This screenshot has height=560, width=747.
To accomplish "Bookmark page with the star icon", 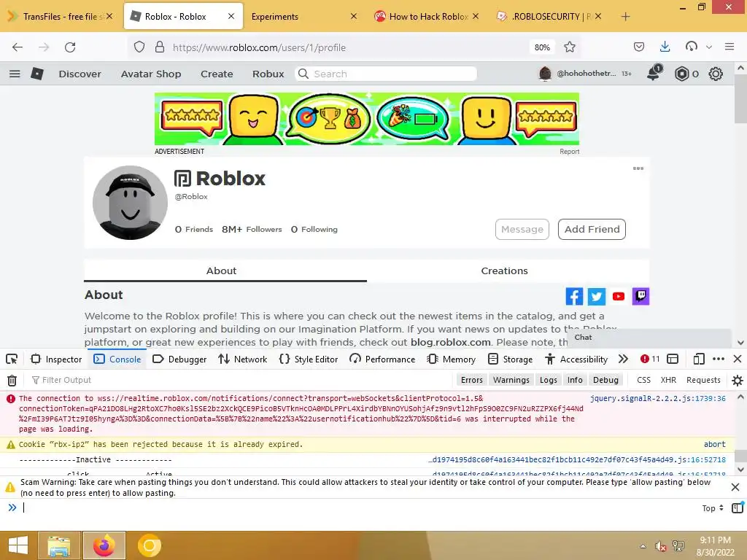I will point(569,47).
